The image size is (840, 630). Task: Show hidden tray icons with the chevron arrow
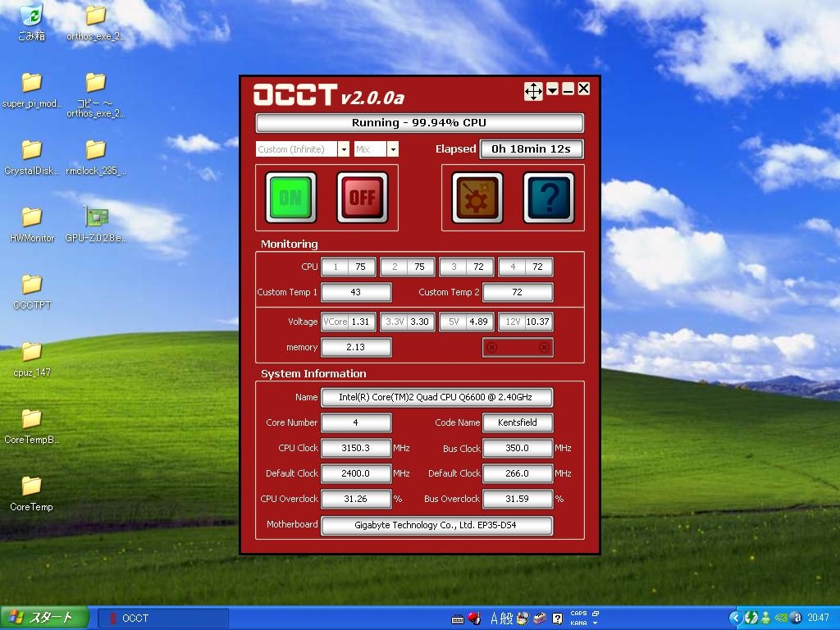tap(736, 619)
